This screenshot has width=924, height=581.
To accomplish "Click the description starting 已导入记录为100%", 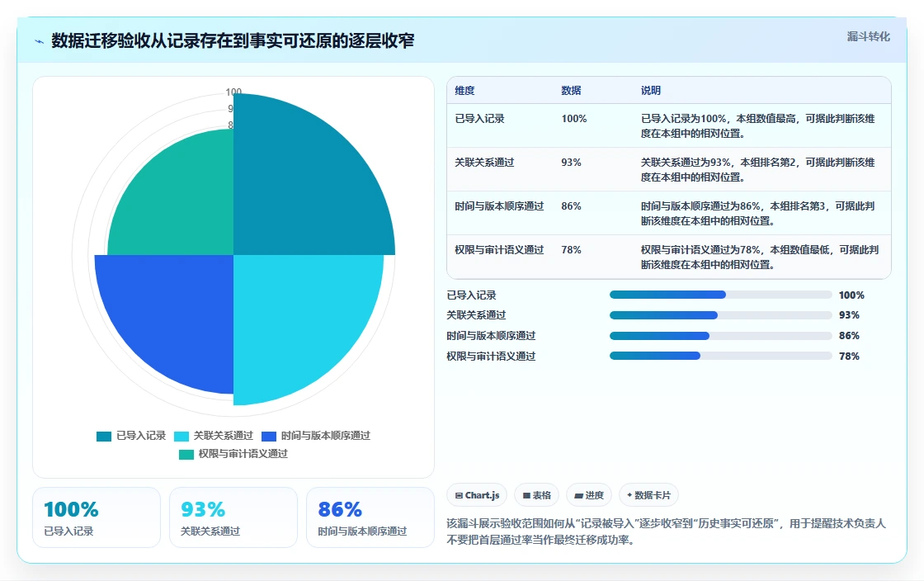I will 758,126.
